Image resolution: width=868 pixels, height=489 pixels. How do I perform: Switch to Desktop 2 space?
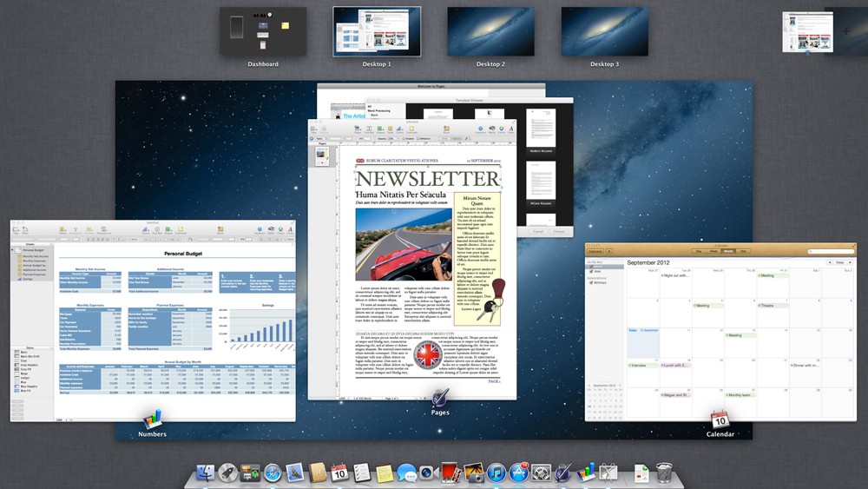(490, 32)
